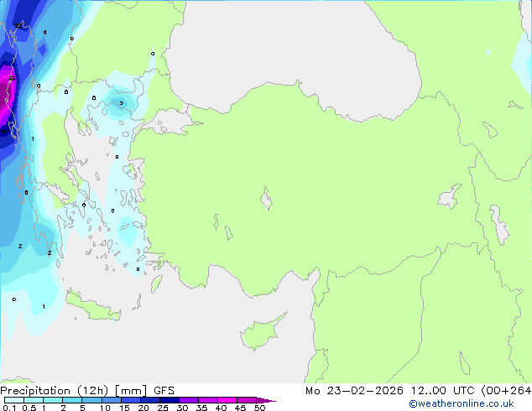Click the island of Crete on the map
Viewport: 532px width, 411px height.
pyautogui.click(x=92, y=308)
